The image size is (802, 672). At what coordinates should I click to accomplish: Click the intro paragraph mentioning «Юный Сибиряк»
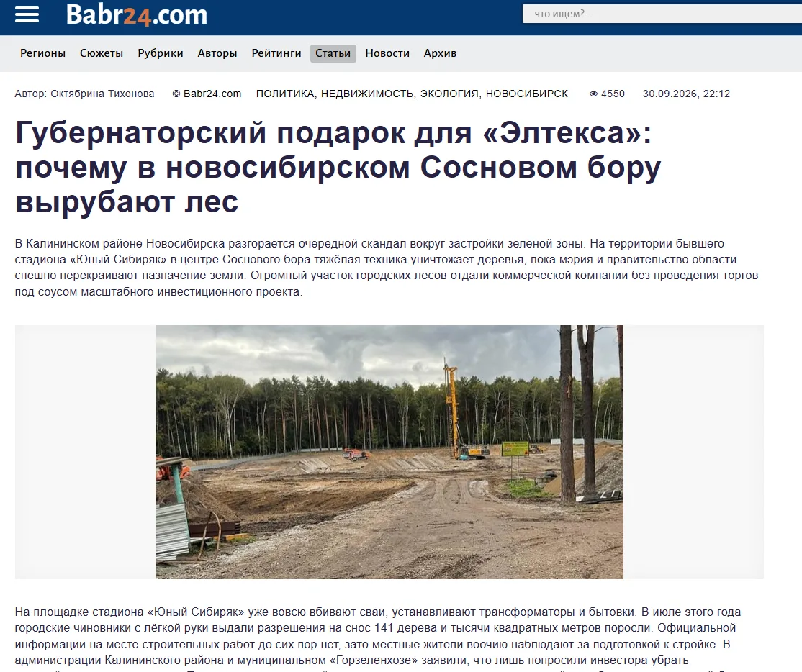(387, 267)
